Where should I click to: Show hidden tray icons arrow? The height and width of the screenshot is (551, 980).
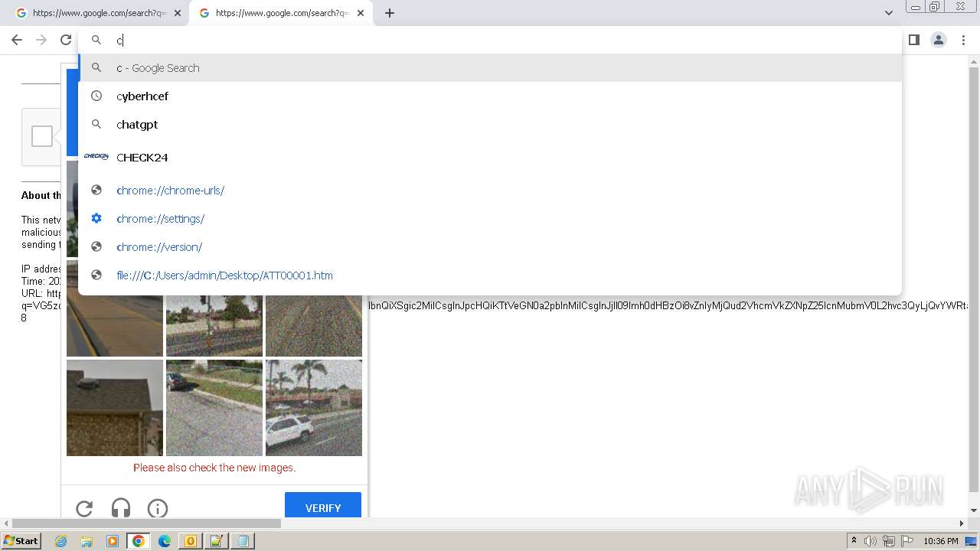point(854,541)
